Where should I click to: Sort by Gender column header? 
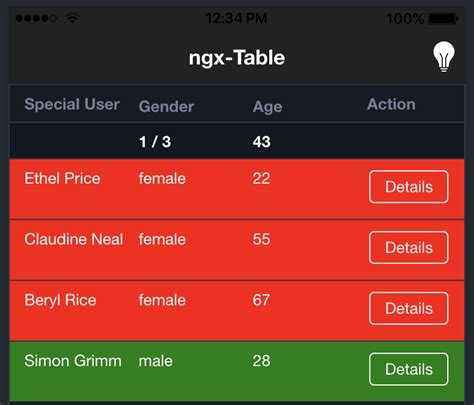(166, 107)
